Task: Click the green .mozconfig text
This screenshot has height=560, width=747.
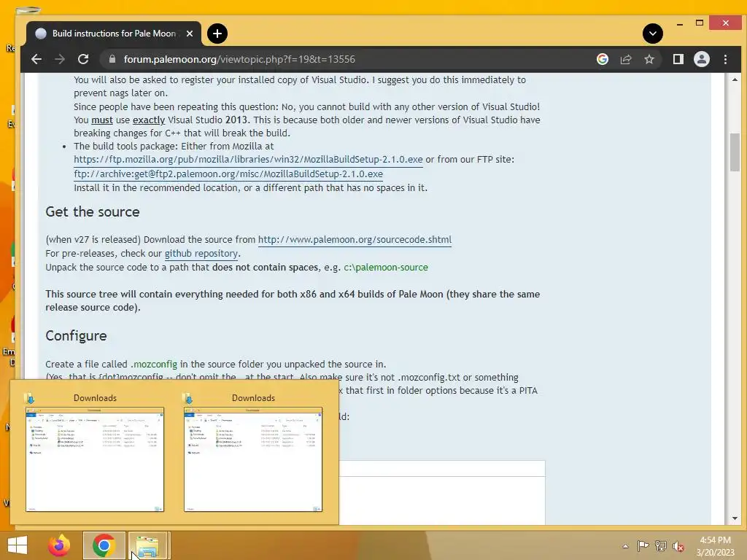Action: (x=154, y=365)
